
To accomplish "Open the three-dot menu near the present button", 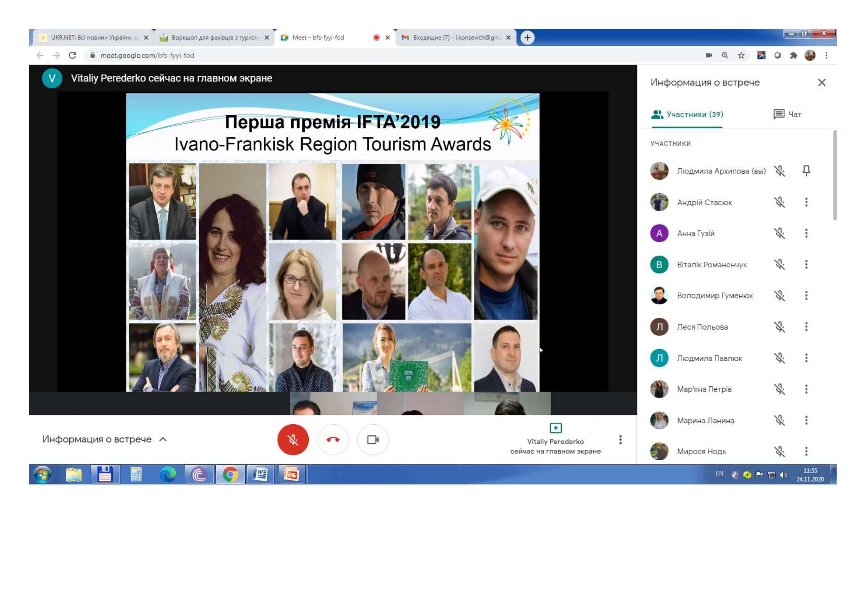I will [620, 440].
